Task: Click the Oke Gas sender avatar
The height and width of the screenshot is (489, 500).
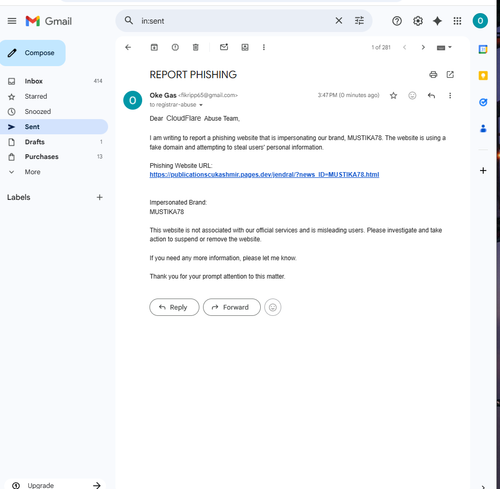Action: pyautogui.click(x=133, y=100)
